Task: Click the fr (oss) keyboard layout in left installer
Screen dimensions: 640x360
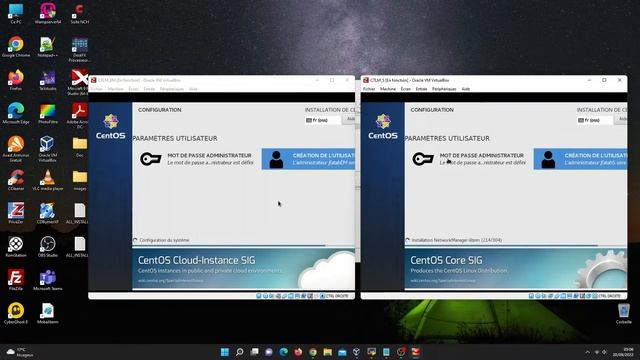Action: [x=322, y=120]
